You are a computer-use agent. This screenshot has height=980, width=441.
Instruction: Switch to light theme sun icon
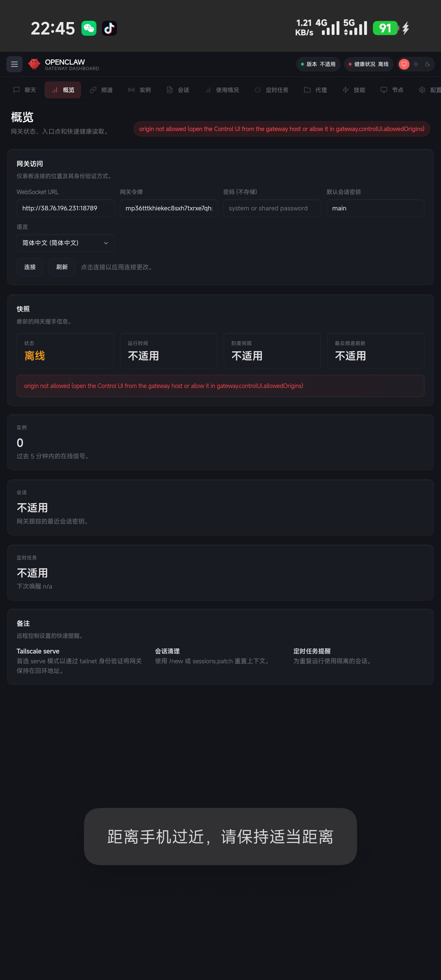coord(416,64)
